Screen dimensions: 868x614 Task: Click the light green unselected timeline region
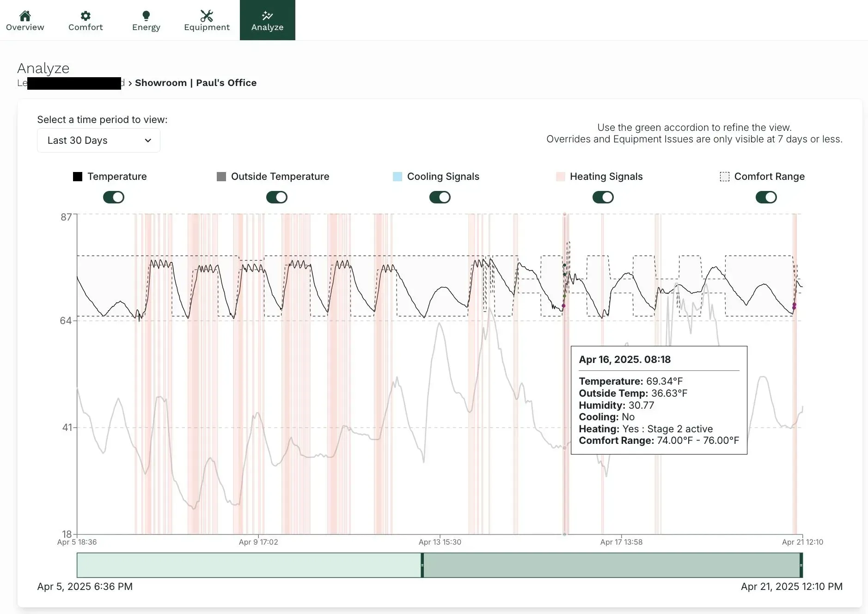coord(249,565)
